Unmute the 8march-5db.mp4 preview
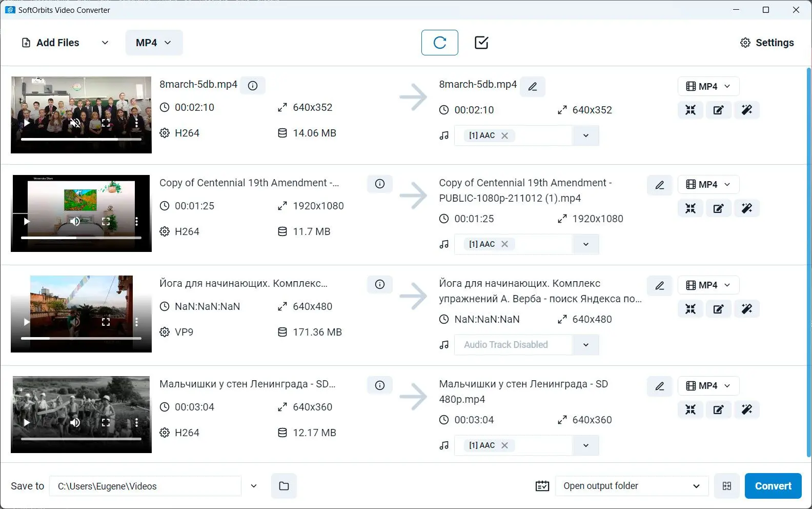Screen dimensions: 812x509 point(75,123)
